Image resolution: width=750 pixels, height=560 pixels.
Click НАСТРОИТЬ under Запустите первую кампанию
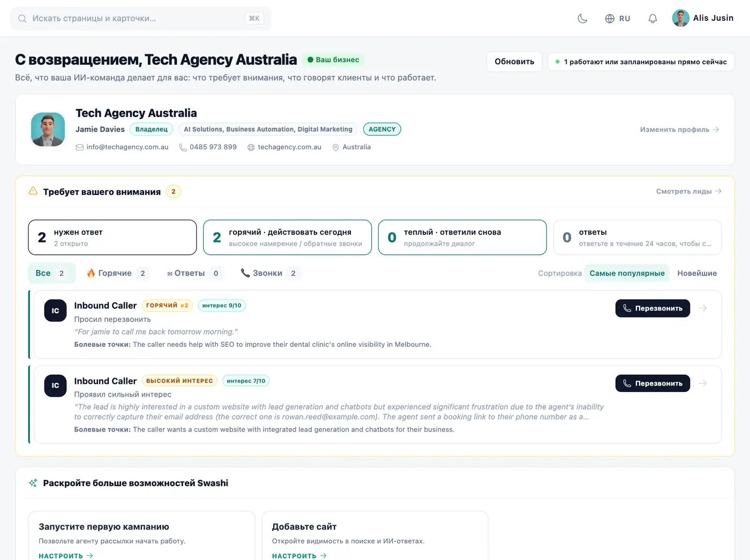(x=66, y=556)
